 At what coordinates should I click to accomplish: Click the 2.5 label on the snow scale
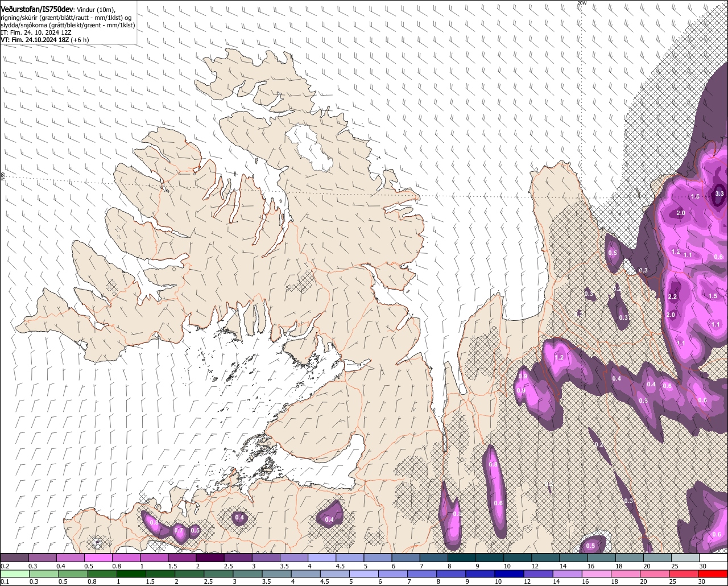(x=229, y=567)
